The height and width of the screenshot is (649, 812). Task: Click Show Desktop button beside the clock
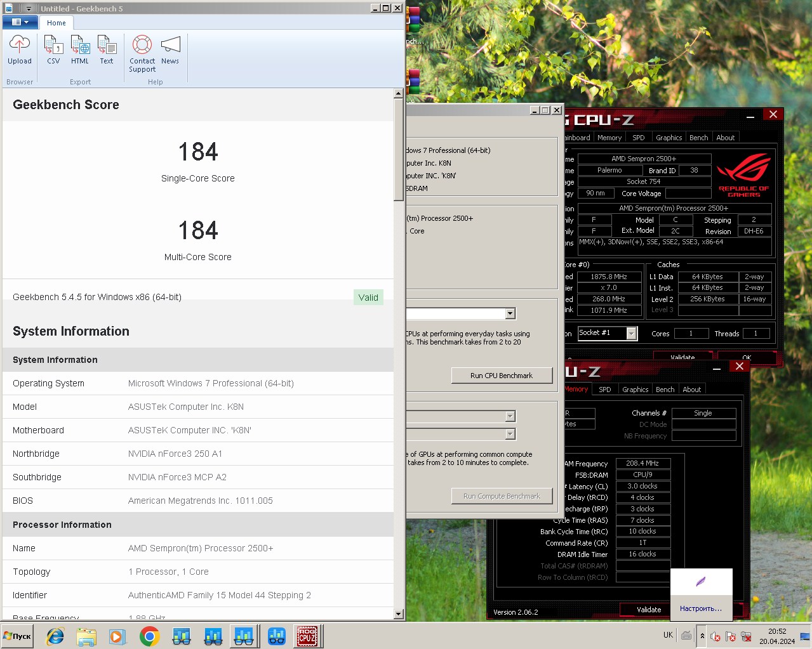point(805,636)
